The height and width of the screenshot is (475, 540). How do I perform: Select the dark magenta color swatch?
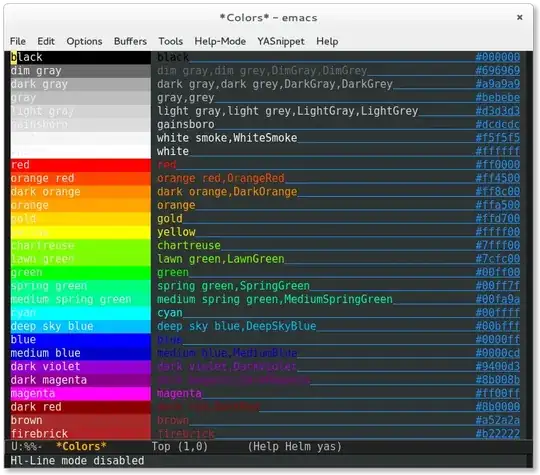(81, 380)
